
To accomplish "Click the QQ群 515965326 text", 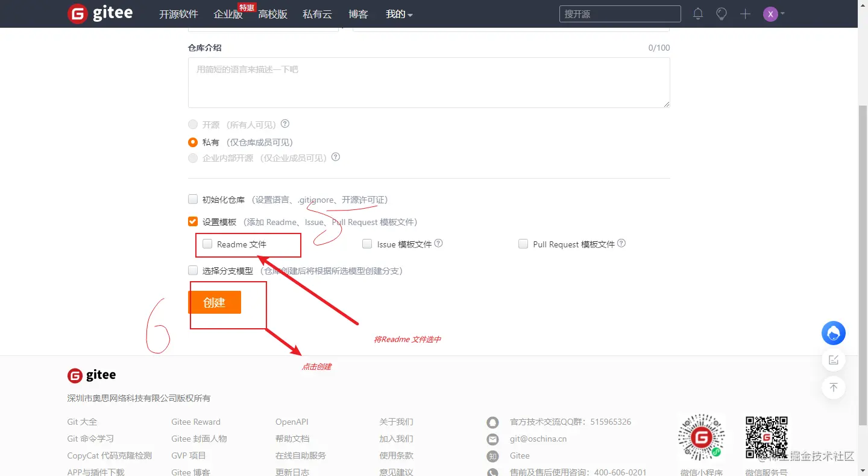I will point(570,422).
